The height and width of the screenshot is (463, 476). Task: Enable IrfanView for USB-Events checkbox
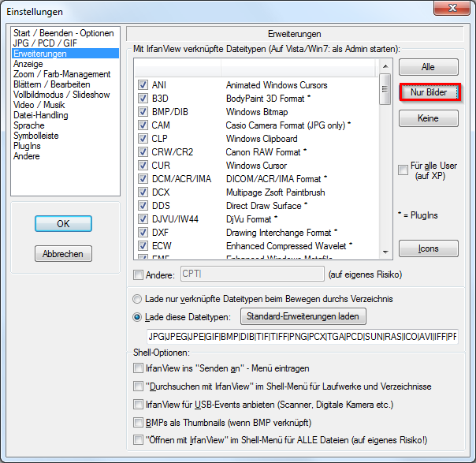click(x=138, y=405)
